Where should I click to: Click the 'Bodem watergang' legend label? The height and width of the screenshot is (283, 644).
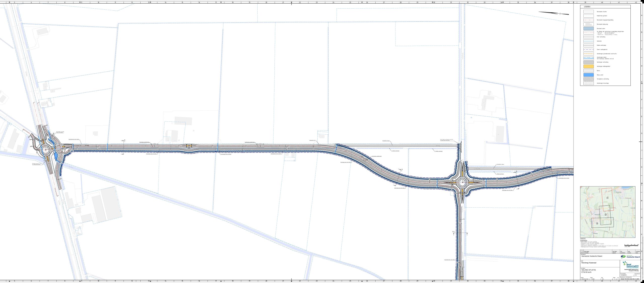pyautogui.click(x=601, y=45)
